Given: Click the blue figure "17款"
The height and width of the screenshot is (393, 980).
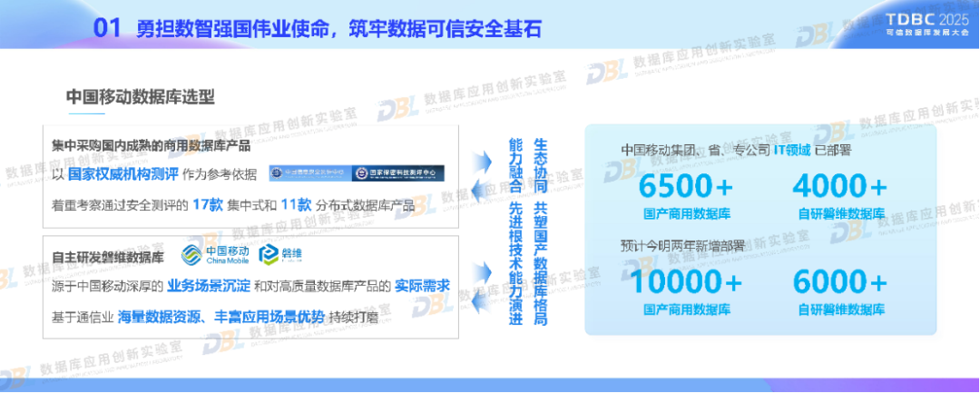Looking at the screenshot, I should click(208, 204).
